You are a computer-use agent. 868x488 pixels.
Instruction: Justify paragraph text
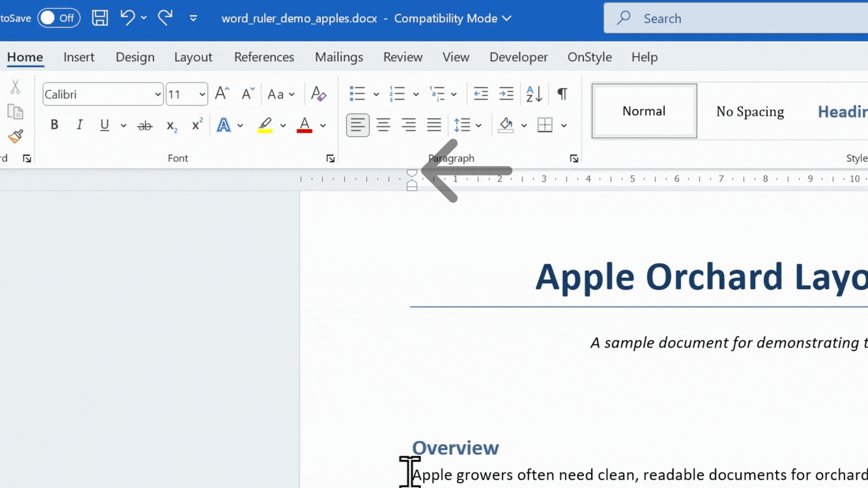coord(434,125)
